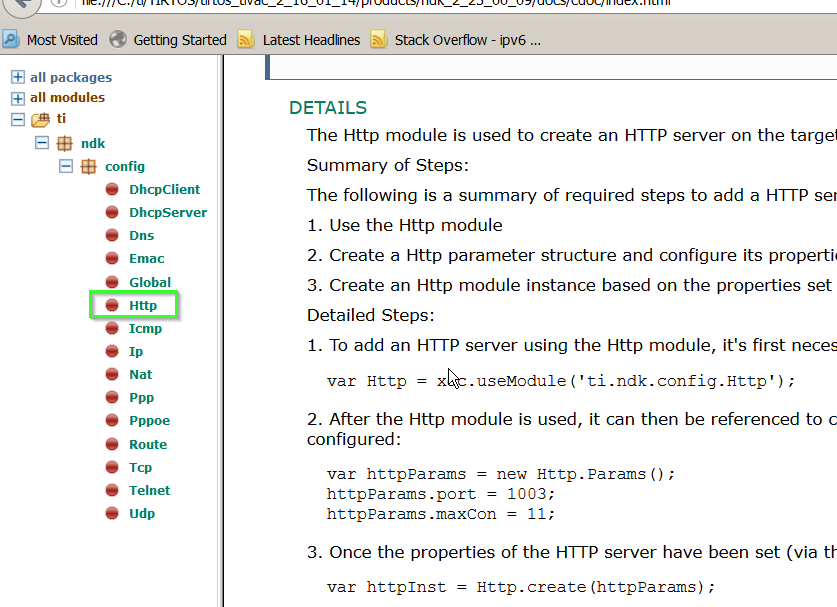Open the Tcp module documentation
This screenshot has height=607, width=837.
point(140,468)
